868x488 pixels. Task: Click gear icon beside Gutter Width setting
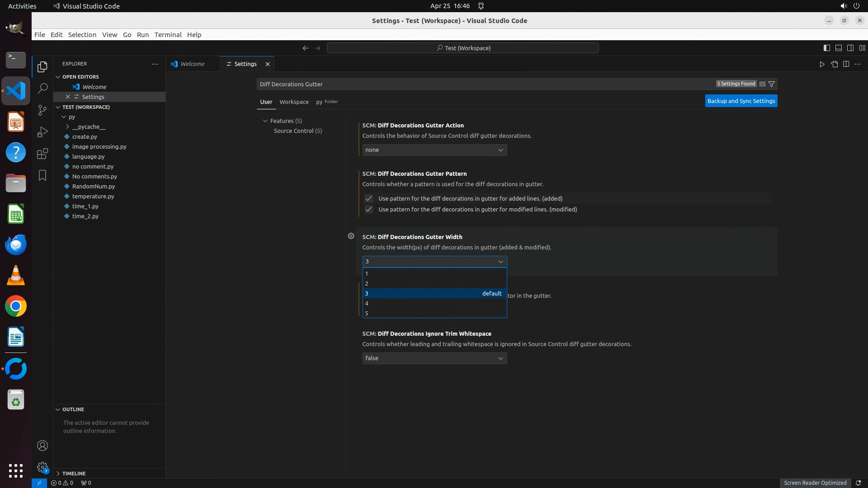pos(351,236)
